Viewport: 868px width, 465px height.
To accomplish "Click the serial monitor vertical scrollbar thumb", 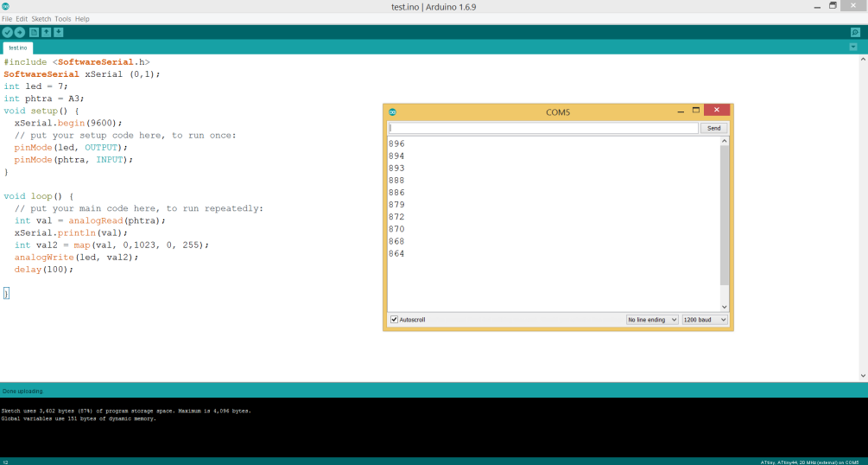I will coord(724,215).
